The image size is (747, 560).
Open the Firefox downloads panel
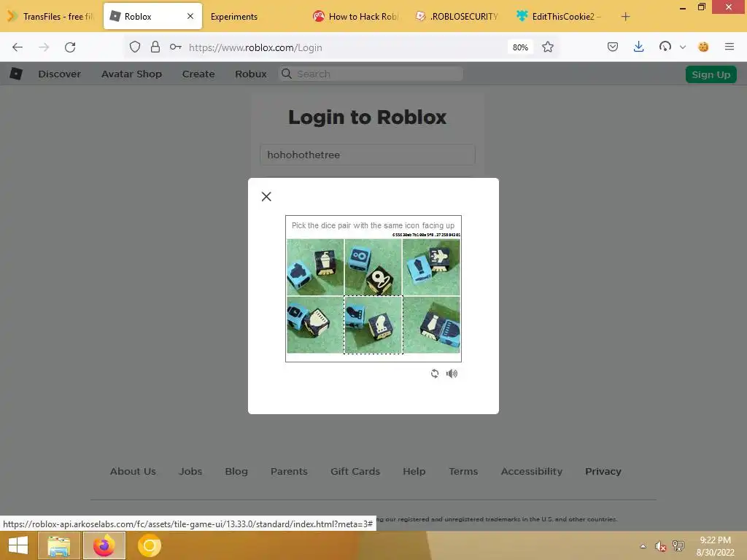click(x=639, y=47)
